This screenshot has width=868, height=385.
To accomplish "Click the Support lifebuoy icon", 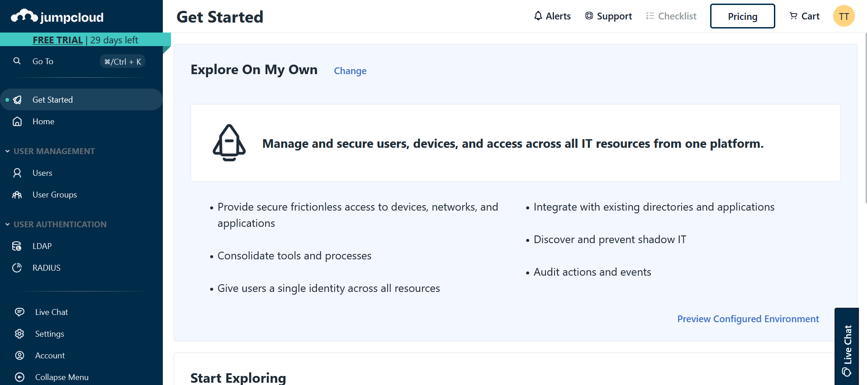I will (x=589, y=16).
